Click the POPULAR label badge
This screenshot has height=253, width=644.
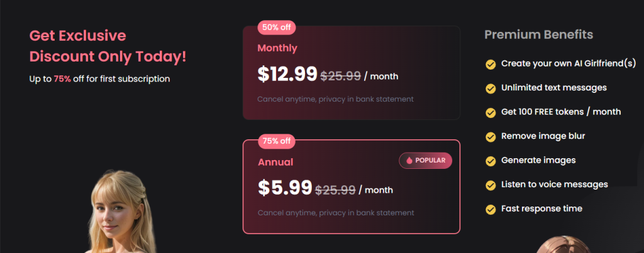[426, 161]
